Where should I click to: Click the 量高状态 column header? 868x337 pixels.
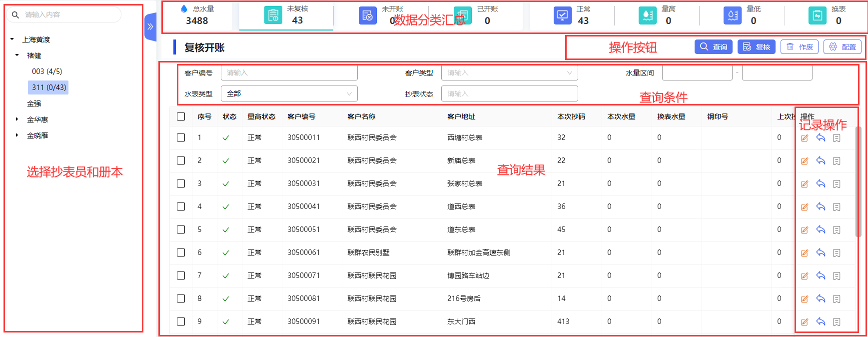pos(261,116)
